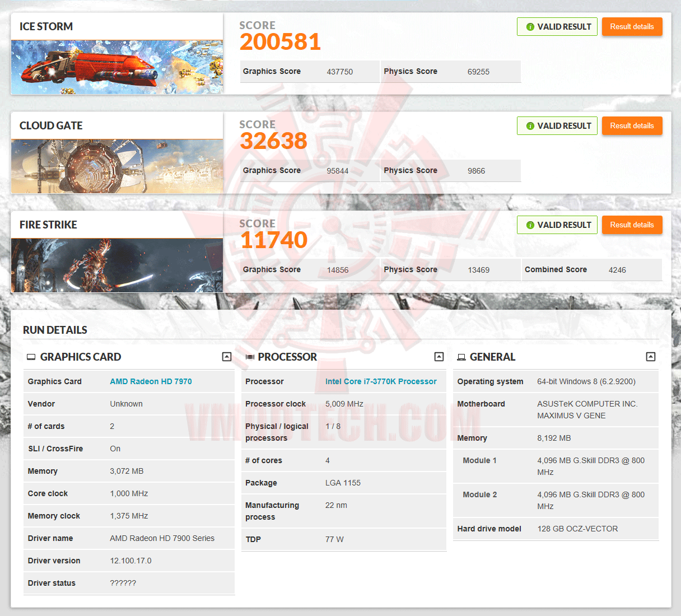Select Module 1 memory description
Image resolution: width=681 pixels, height=616 pixels.
pos(591,466)
